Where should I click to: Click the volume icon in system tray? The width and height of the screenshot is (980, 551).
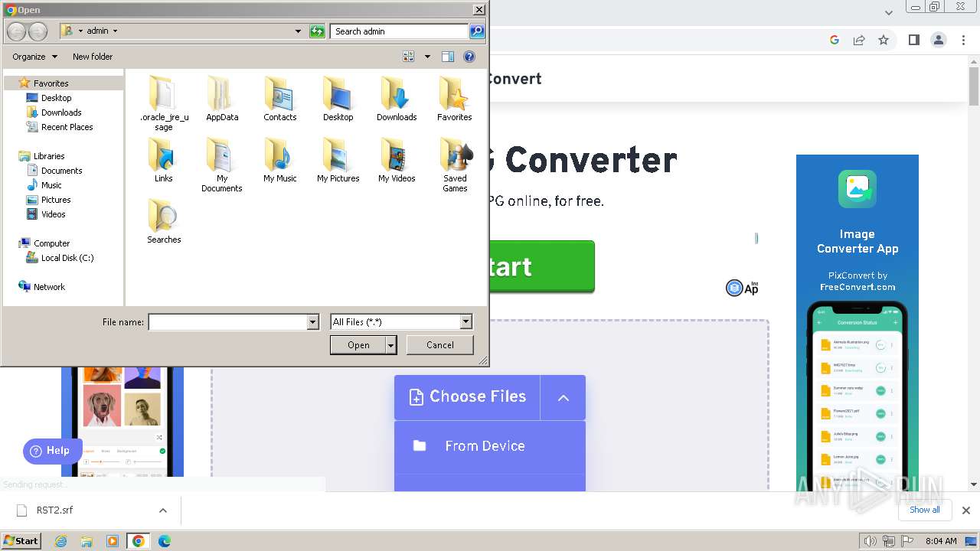coord(870,541)
